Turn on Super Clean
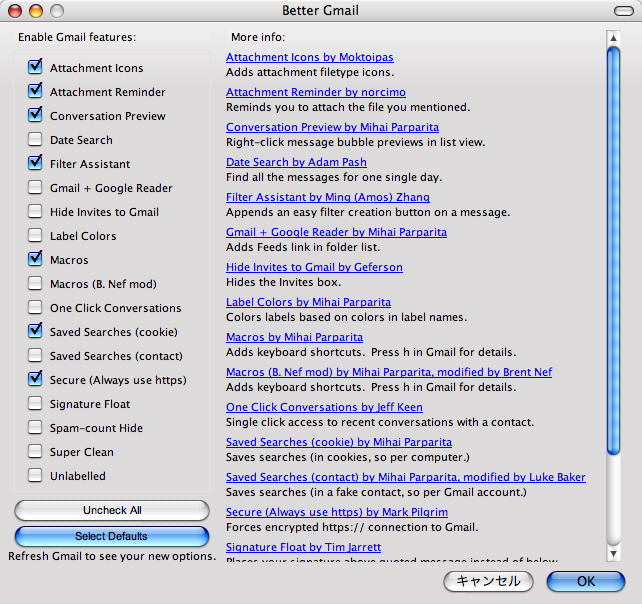 click(x=35, y=452)
